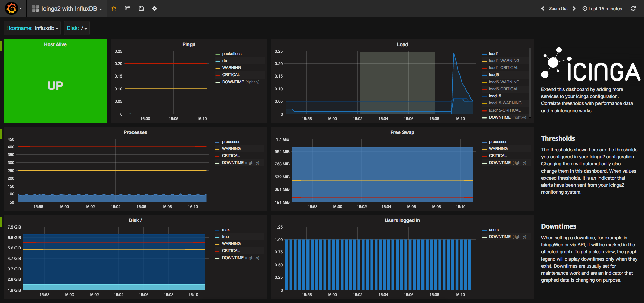This screenshot has width=644, height=303.
Task: Open the Load panel title menu
Action: pos(402,44)
